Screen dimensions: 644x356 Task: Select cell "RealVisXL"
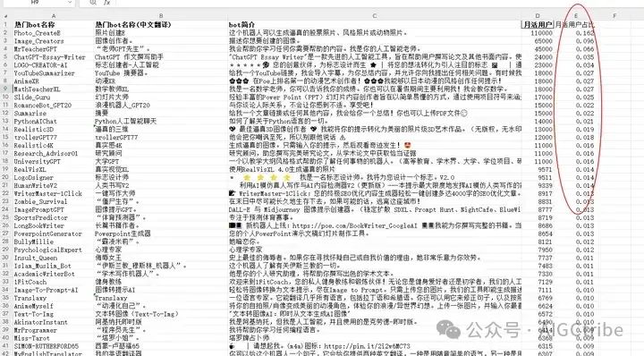(x=30, y=169)
